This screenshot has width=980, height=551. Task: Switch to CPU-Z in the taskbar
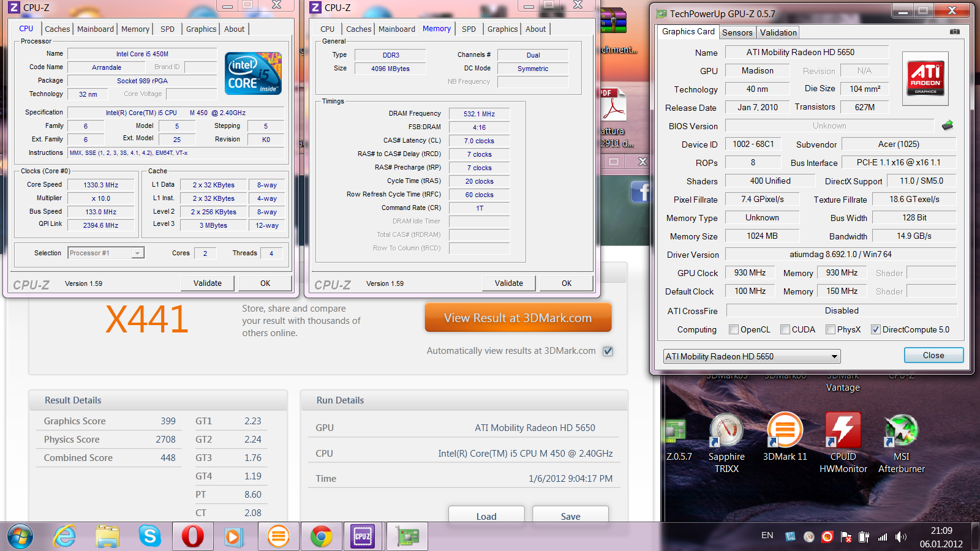363,537
